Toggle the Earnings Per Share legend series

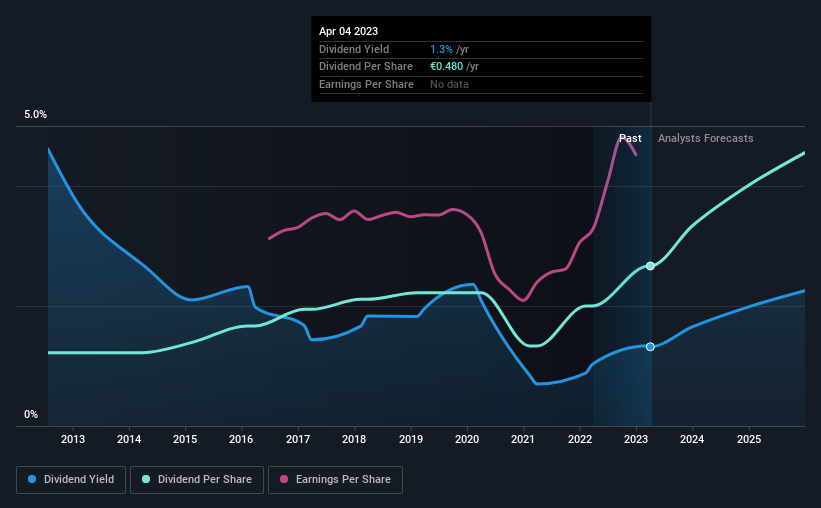[335, 480]
